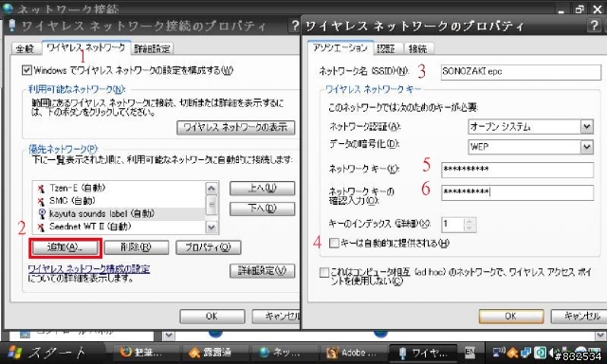Screen dimensions: 607x364
Task: Switch to the ネッ… globe taskbar item
Action: (x=285, y=353)
